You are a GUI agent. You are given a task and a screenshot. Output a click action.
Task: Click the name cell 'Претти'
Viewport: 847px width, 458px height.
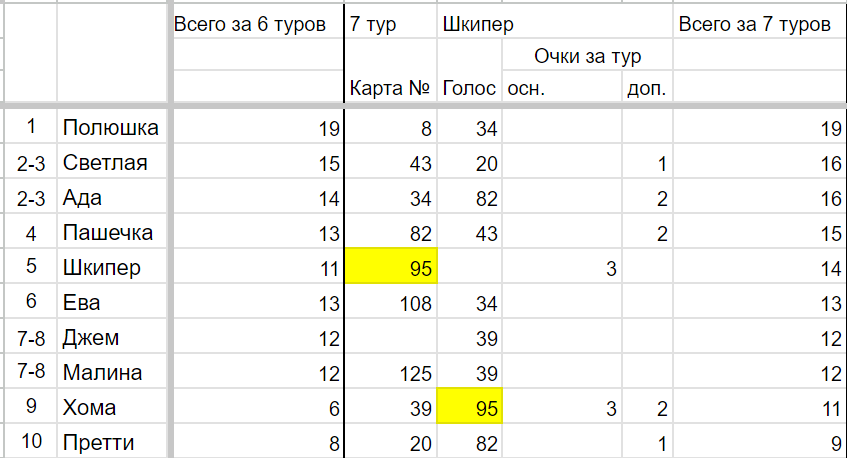[x=112, y=441]
